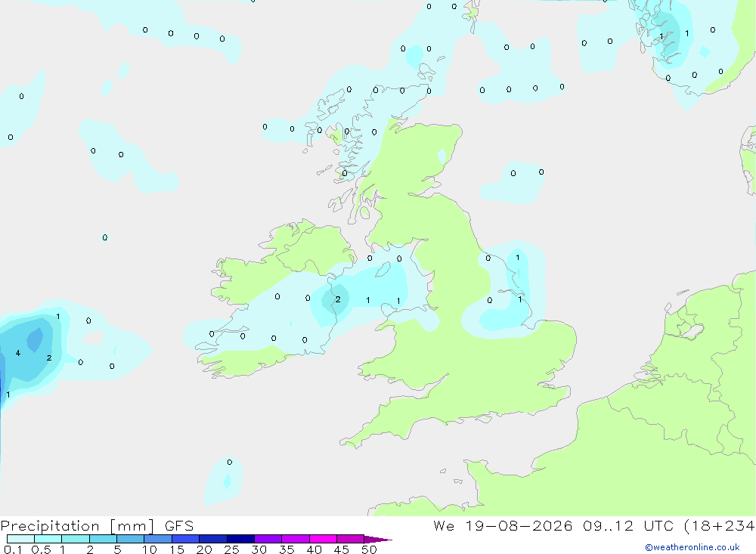
Task: Click the '0.5' legend scale label
Action: pos(41,549)
